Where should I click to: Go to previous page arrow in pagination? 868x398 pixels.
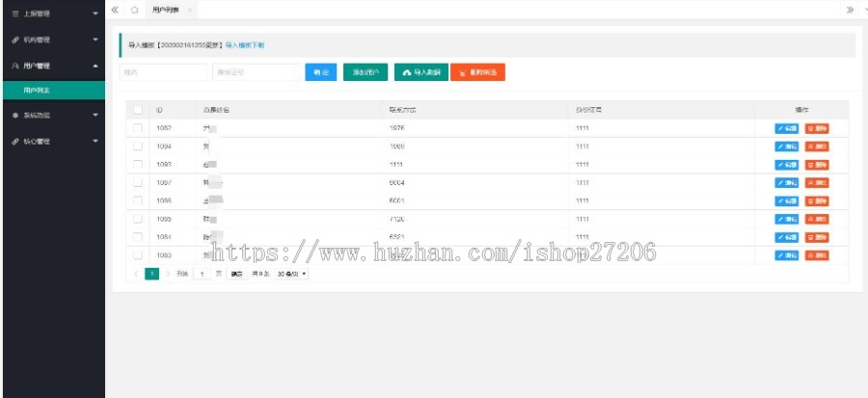click(x=136, y=274)
